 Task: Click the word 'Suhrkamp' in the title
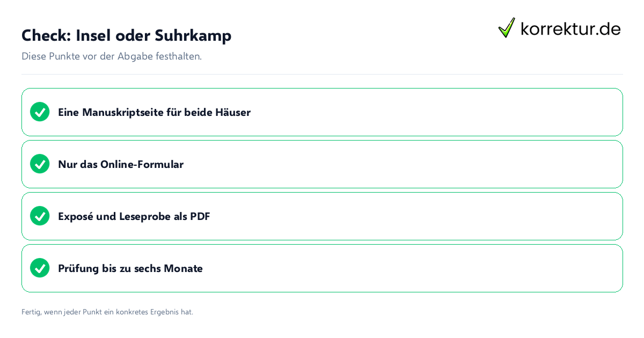pos(193,35)
